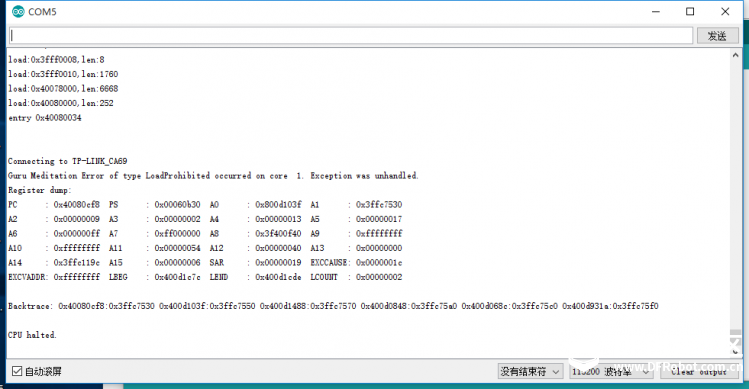Click the 'Guru Meditation Error' line
Image resolution: width=749 pixels, height=389 pixels.
pyautogui.click(x=213, y=176)
